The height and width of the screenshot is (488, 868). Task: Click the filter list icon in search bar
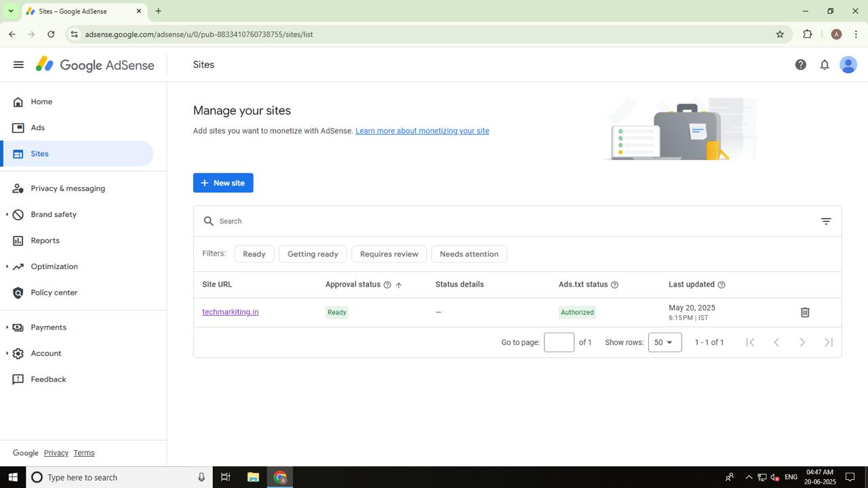[x=826, y=222]
